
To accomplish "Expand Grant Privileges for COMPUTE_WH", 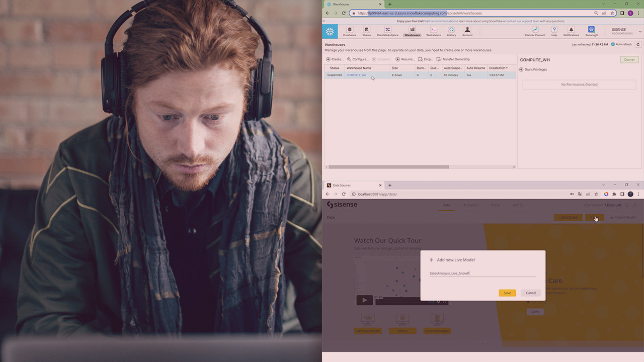I will tap(521, 69).
